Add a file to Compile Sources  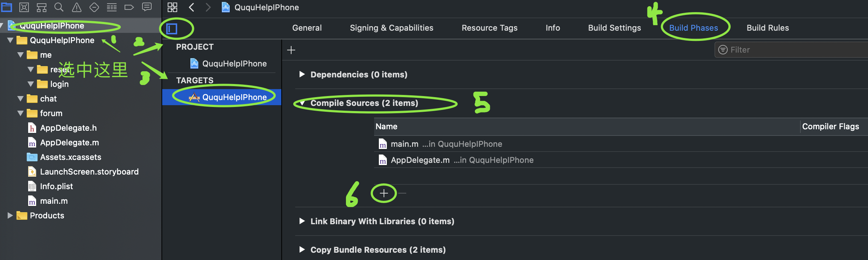coord(384,193)
